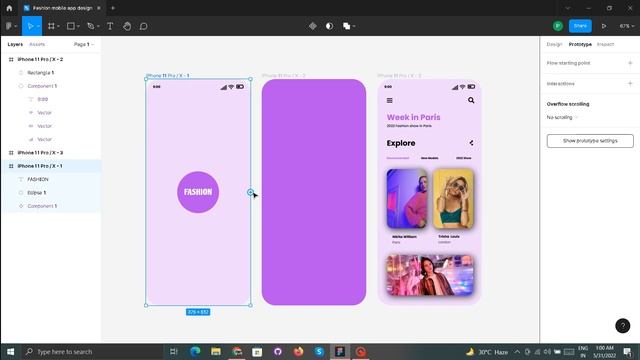
Task: Switch to the Prototype tab
Action: 580,44
